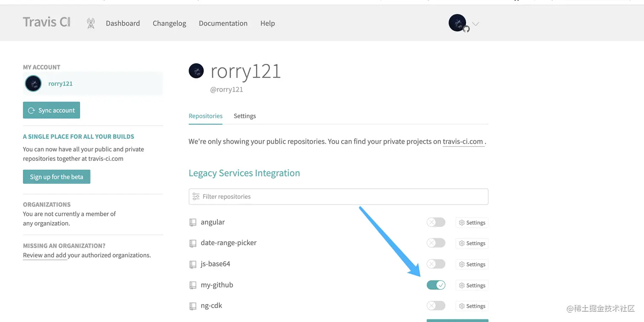Click the ng-cdk repository book icon
The image size is (644, 322).
pyautogui.click(x=193, y=306)
